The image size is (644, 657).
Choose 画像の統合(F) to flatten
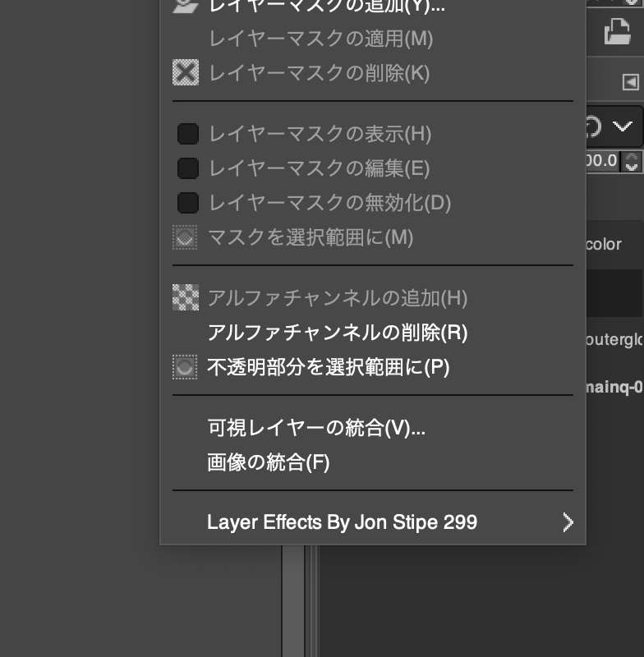coord(372,462)
